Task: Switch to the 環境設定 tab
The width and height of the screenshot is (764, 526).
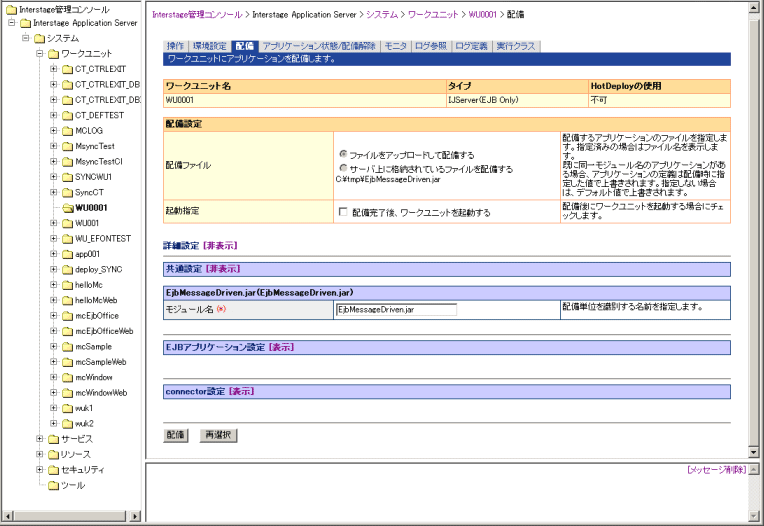Action: tap(210, 46)
